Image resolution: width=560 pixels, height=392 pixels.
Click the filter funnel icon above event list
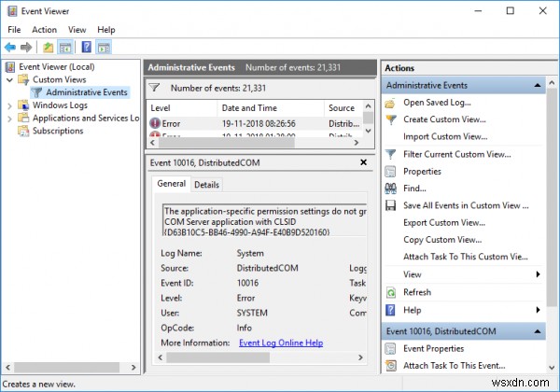[154, 88]
